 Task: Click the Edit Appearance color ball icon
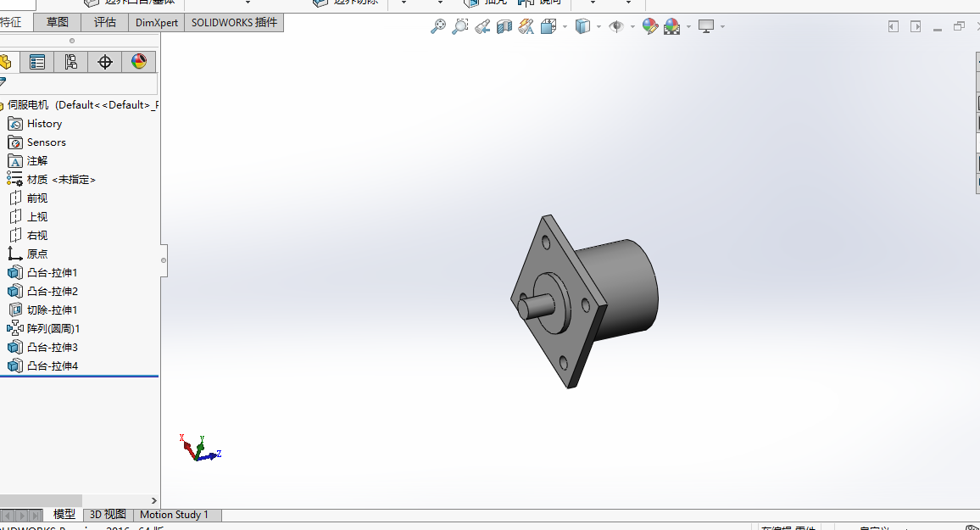650,26
